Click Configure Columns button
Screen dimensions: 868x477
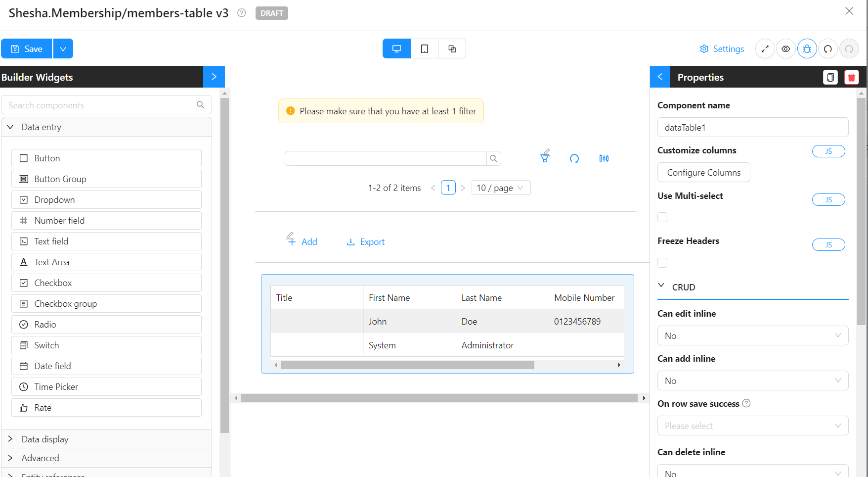coord(703,172)
